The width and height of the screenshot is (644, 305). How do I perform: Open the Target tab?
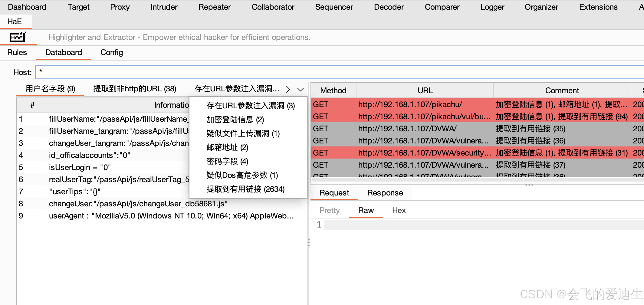78,7
